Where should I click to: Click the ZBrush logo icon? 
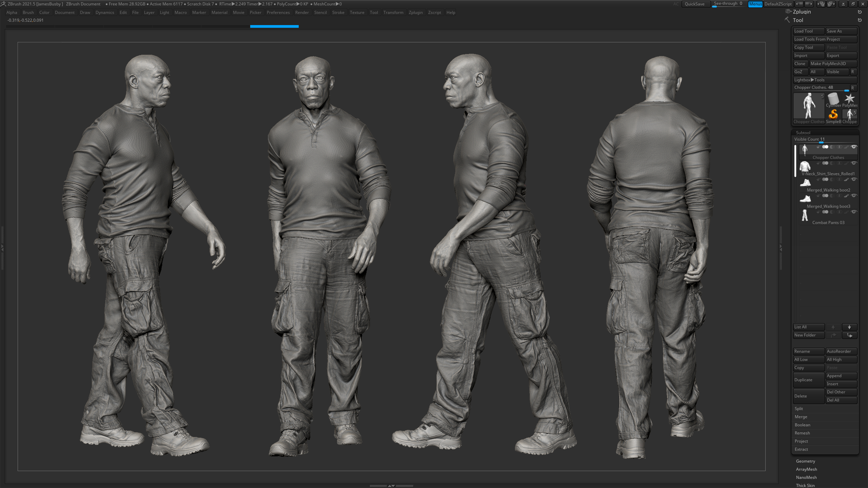[3, 4]
